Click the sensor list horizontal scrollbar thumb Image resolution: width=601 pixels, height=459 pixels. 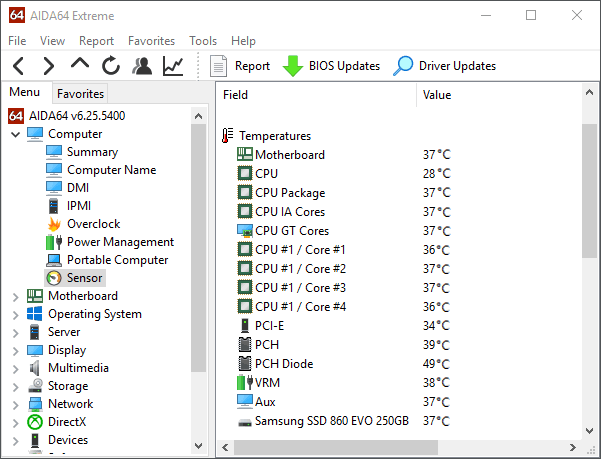[x=336, y=448]
